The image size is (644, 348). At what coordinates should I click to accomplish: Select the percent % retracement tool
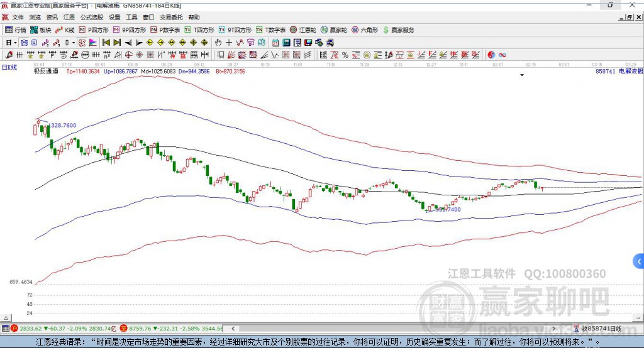coord(345,55)
